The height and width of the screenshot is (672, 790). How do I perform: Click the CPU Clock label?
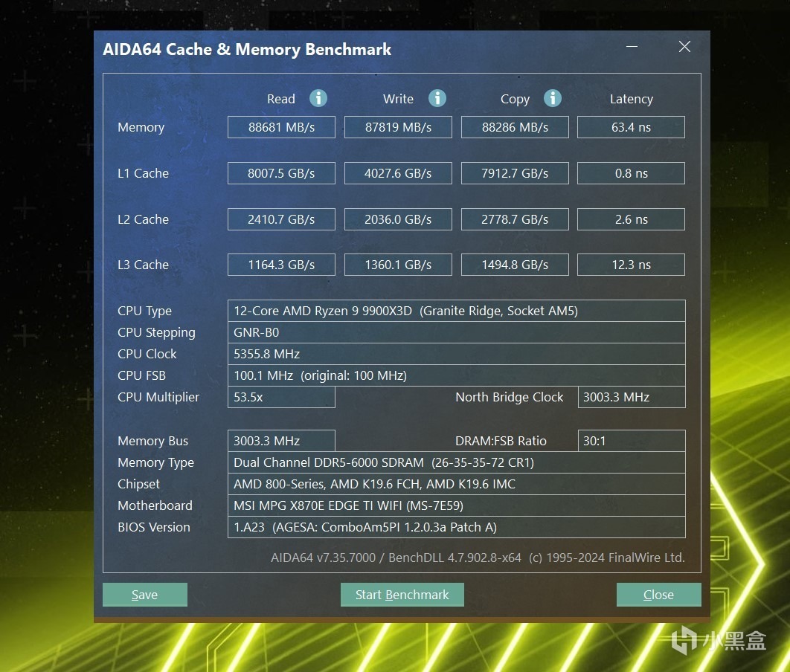click(147, 354)
